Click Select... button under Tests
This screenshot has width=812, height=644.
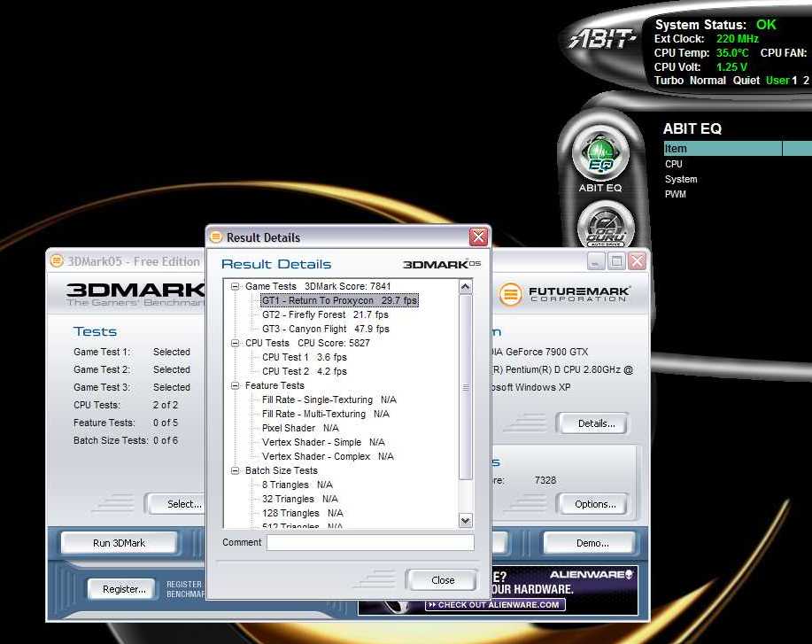178,503
